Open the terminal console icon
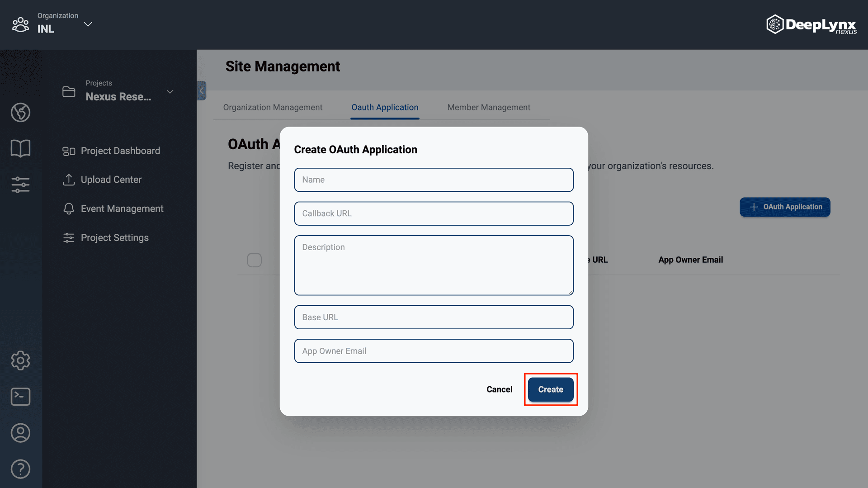868x488 pixels. coord(20,396)
